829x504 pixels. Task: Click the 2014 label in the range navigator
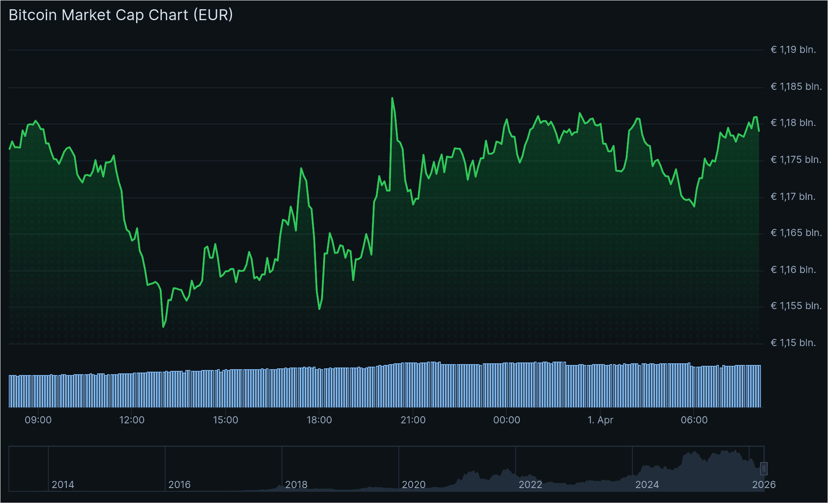64,484
